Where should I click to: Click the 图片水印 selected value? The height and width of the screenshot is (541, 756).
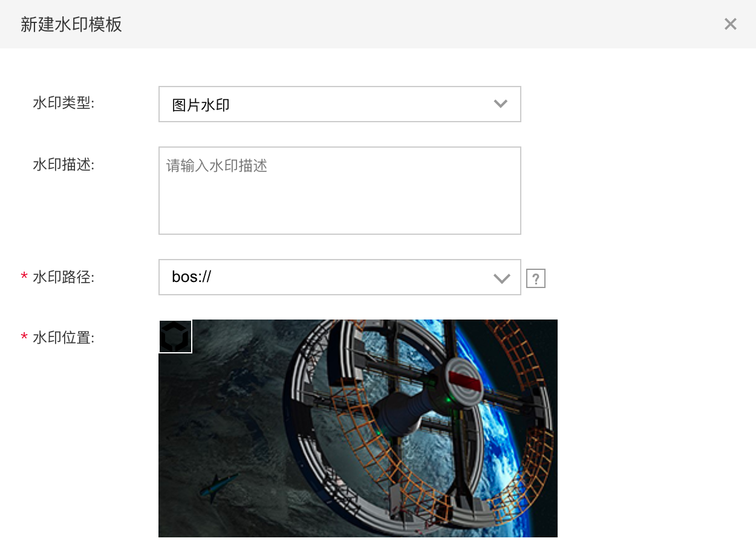pyautogui.click(x=201, y=105)
